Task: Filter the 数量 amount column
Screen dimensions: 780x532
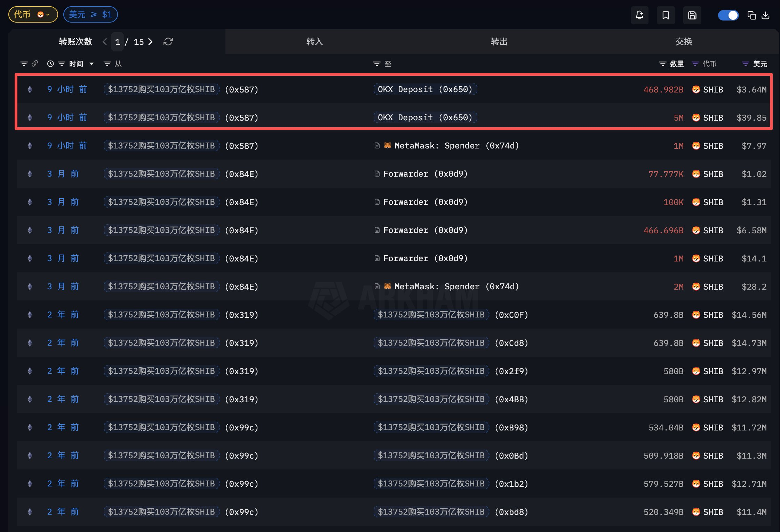Action: click(x=663, y=64)
